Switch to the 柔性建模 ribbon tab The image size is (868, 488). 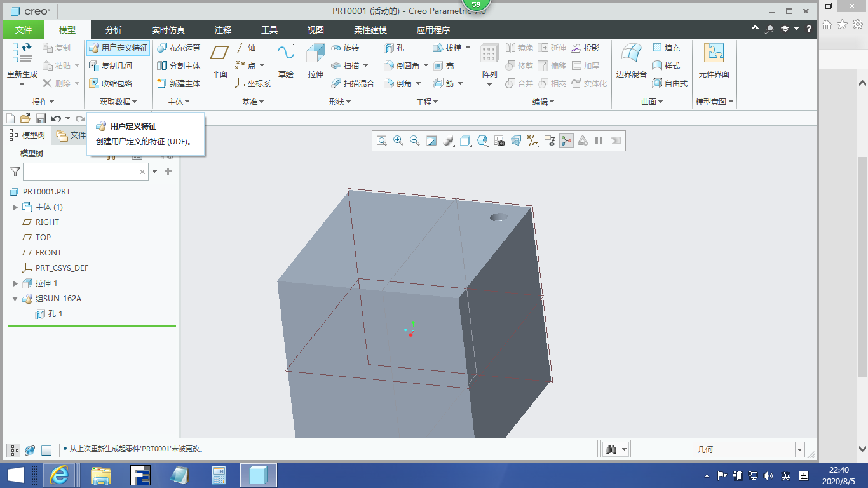coord(370,30)
